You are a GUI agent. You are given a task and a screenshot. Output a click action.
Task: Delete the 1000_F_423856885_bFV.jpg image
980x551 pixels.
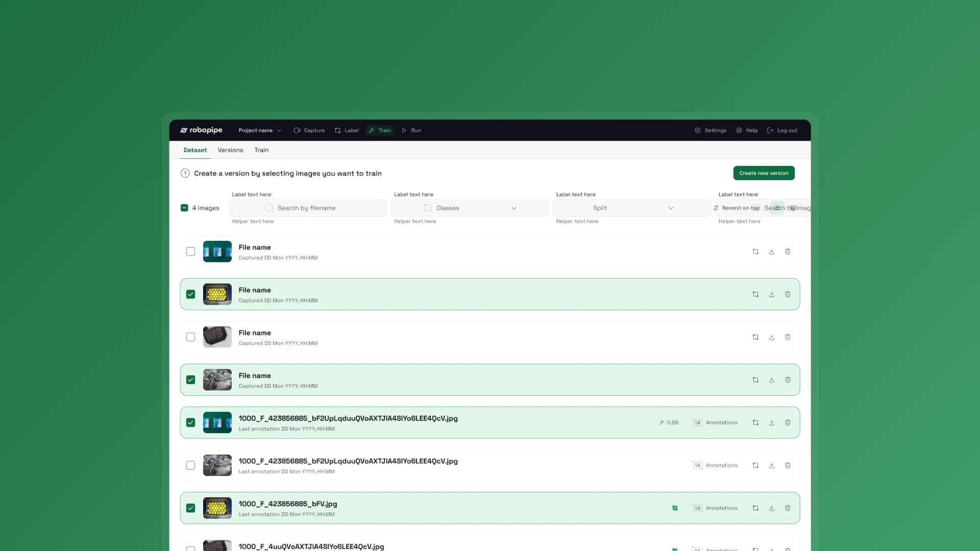[788, 508]
